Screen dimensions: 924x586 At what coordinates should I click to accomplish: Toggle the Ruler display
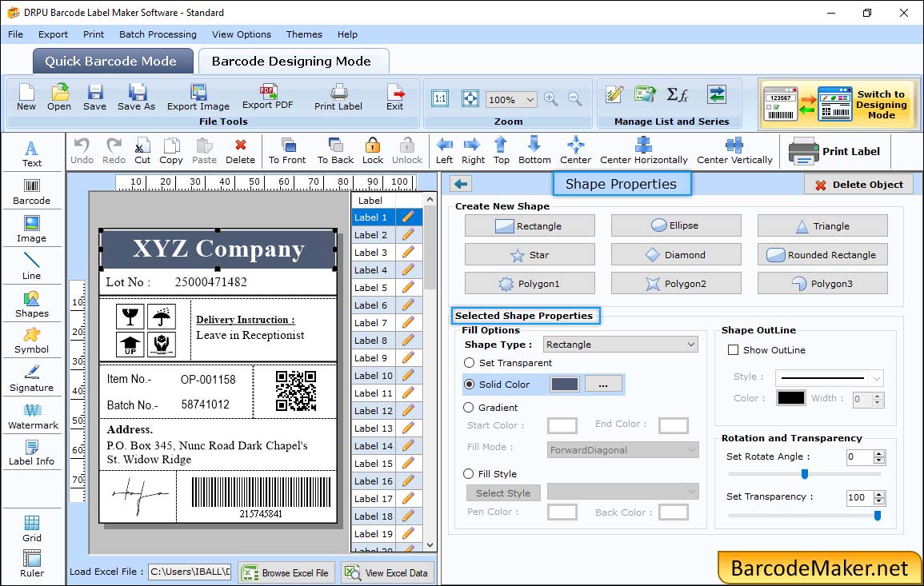tap(32, 564)
